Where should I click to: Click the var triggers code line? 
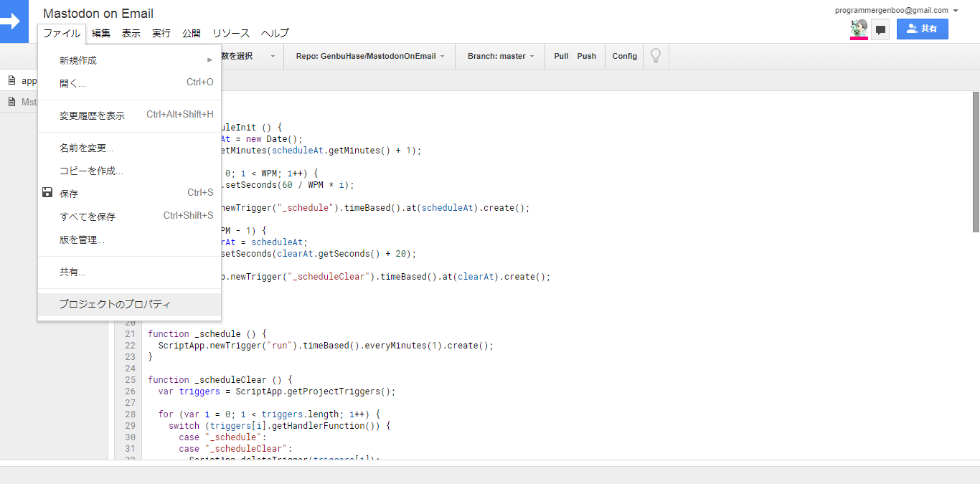coord(277,392)
